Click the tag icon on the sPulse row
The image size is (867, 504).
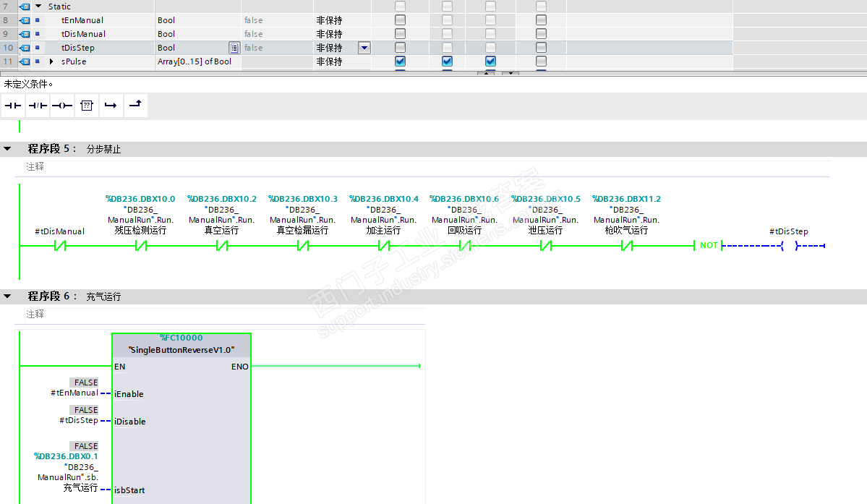pyautogui.click(x=25, y=62)
